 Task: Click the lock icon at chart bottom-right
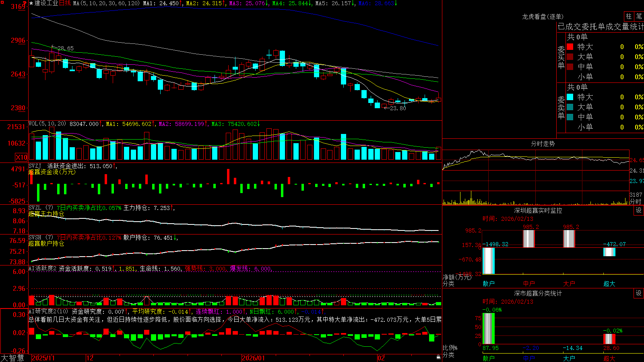(438, 357)
